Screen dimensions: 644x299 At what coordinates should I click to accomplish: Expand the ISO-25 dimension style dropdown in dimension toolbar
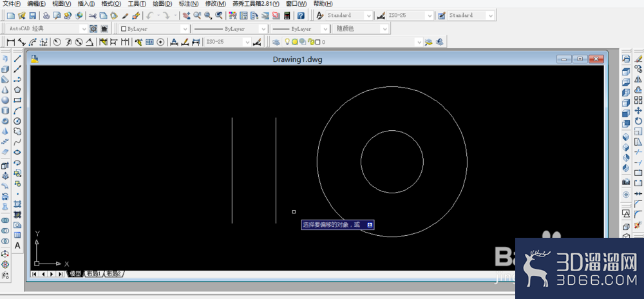[x=247, y=42]
